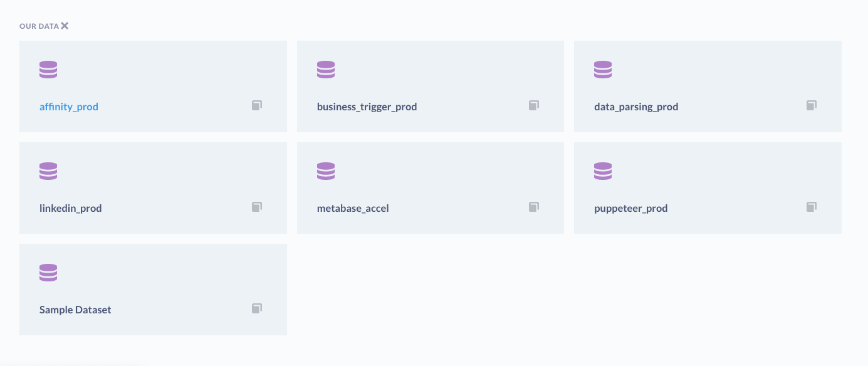Click the puppeteer_prod database icon
868x366 pixels.
click(603, 171)
